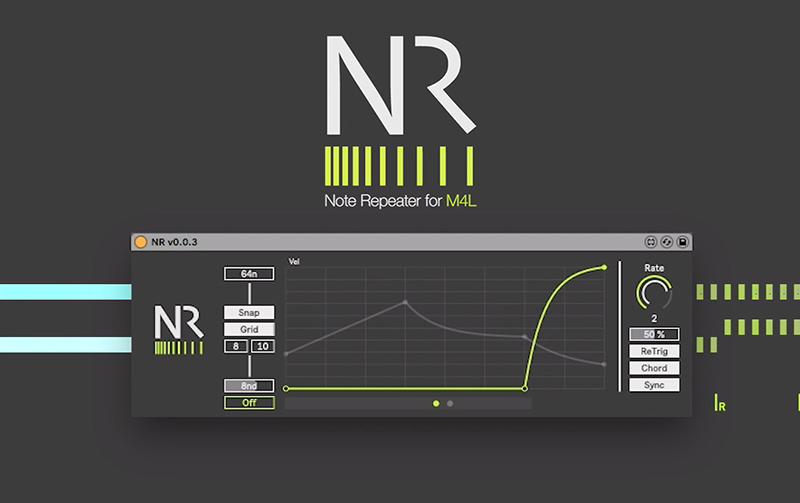800x503 pixels.
Task: Click the large NR logo at top
Action: 400,80
